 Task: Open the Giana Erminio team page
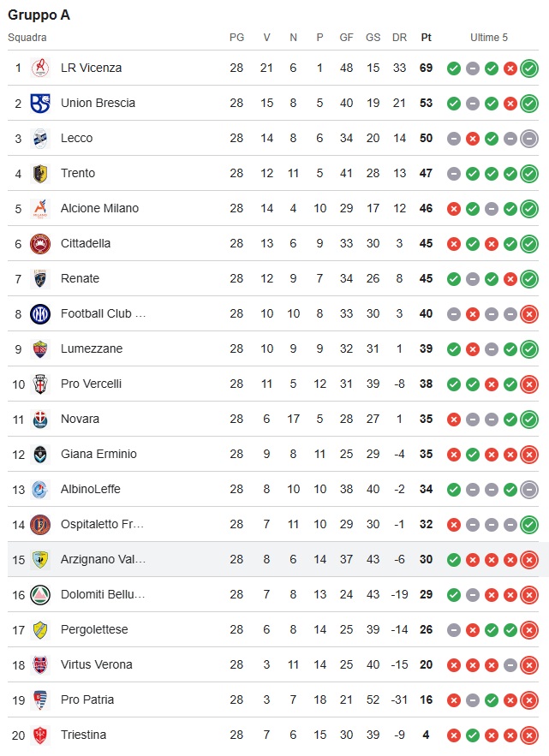pyautogui.click(x=98, y=454)
